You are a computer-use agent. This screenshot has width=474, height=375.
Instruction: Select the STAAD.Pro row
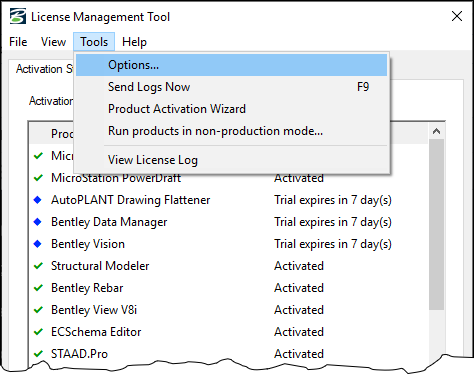pos(229,354)
